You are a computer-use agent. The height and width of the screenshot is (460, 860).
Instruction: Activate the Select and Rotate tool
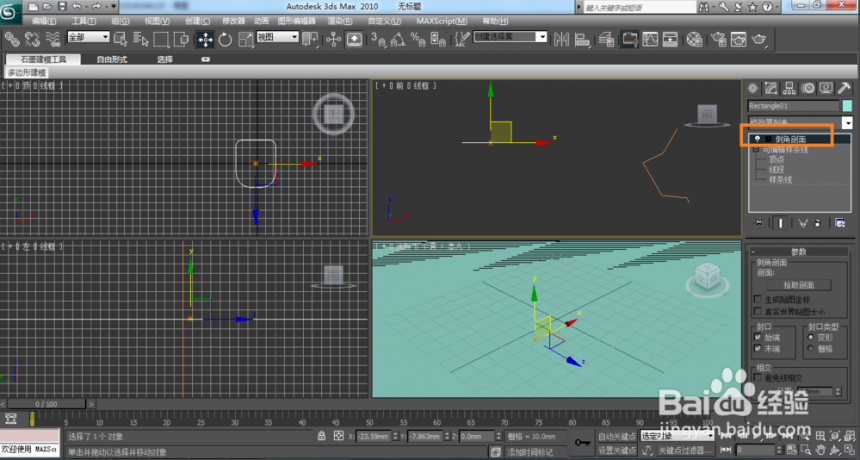[225, 39]
